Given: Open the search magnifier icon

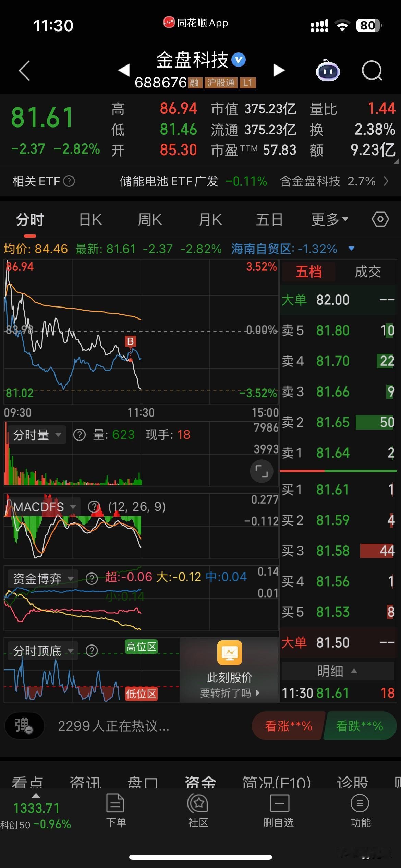Looking at the screenshot, I should tap(372, 71).
